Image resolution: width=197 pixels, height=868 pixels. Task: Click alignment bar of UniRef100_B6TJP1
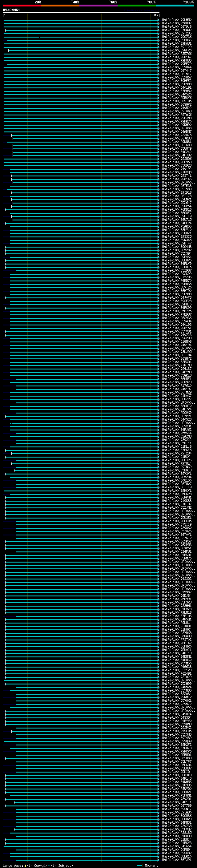(87, 860)
